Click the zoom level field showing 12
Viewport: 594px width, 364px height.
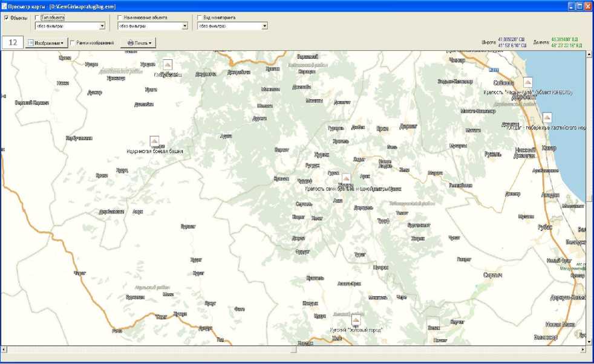click(12, 43)
